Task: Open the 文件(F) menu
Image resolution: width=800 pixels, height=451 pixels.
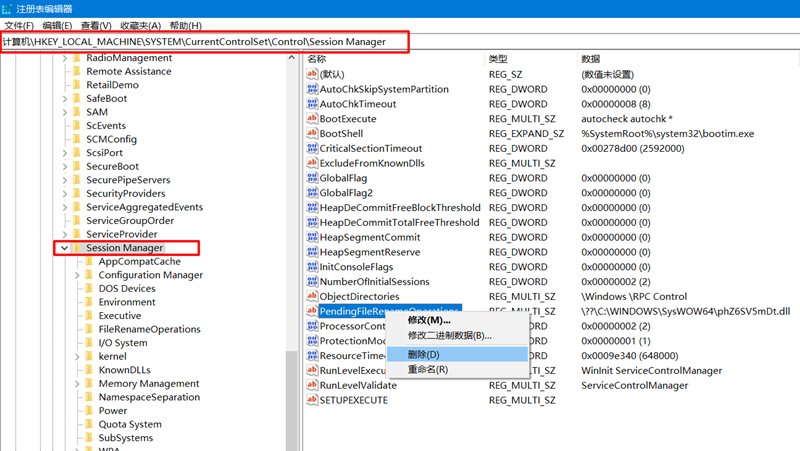Action: tap(19, 25)
